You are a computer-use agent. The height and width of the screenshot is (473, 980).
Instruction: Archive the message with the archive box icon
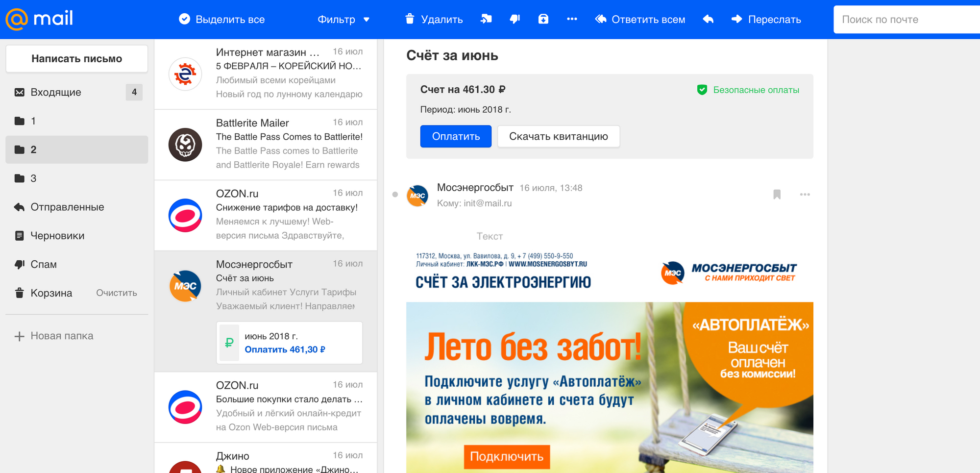coord(543,19)
